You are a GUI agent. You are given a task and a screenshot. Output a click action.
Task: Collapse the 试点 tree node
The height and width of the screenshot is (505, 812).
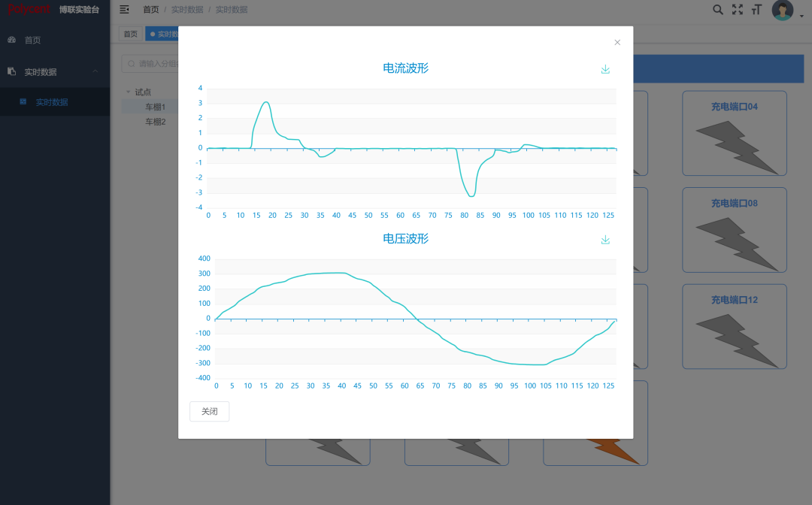[129, 92]
